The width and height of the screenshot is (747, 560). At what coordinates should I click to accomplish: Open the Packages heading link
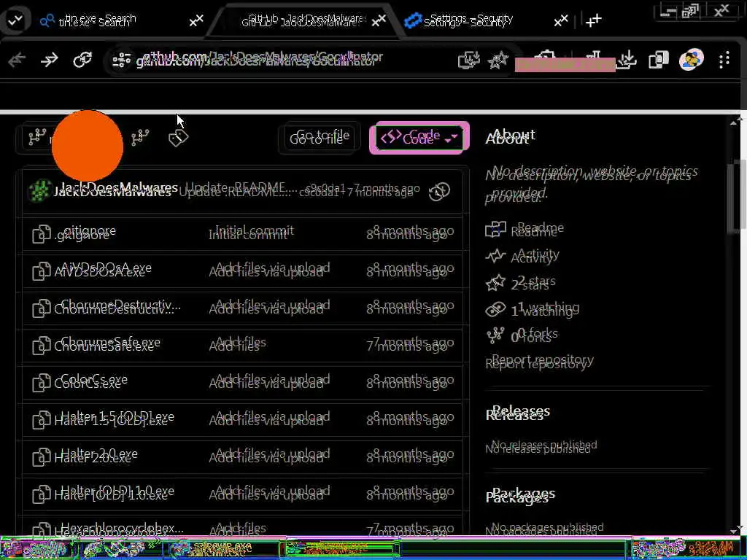520,496
